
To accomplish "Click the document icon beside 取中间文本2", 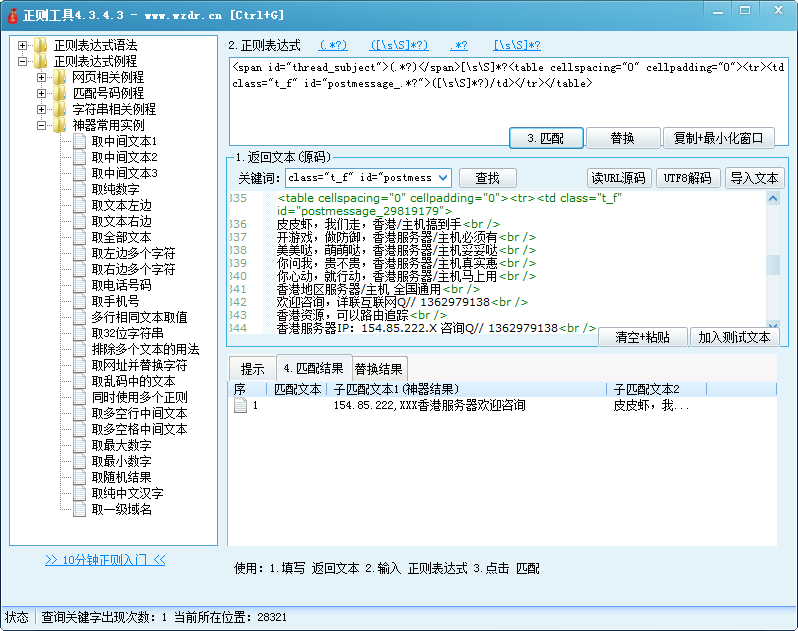I will (79, 157).
